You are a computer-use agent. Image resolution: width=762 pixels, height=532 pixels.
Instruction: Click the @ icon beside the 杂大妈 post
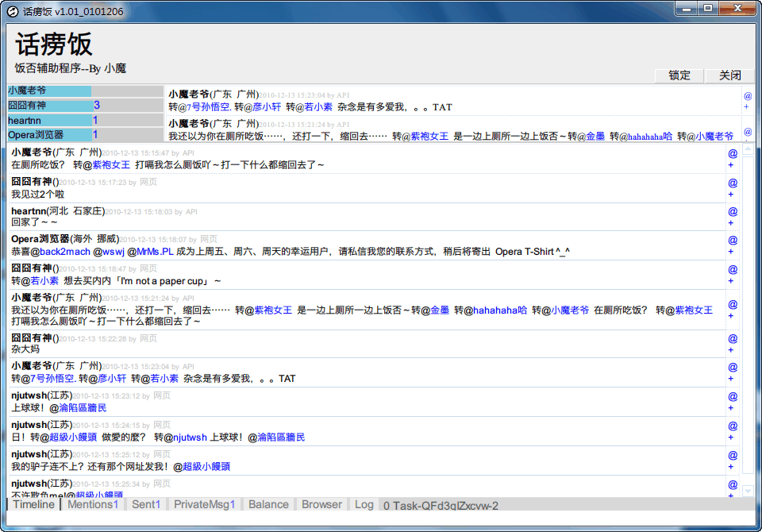pyautogui.click(x=733, y=338)
